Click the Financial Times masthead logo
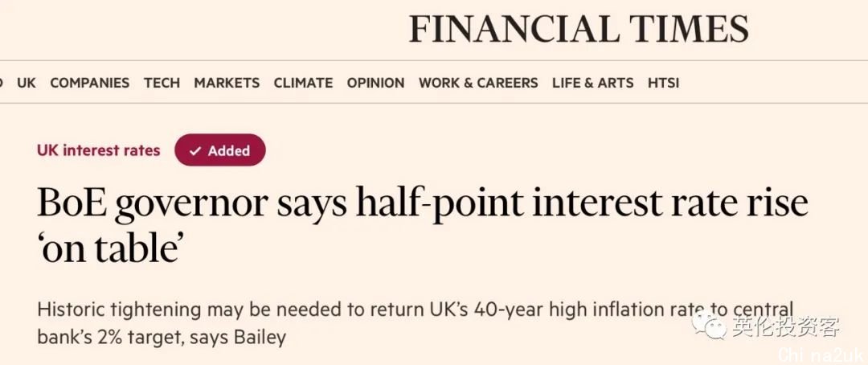The image size is (868, 365). click(x=579, y=29)
